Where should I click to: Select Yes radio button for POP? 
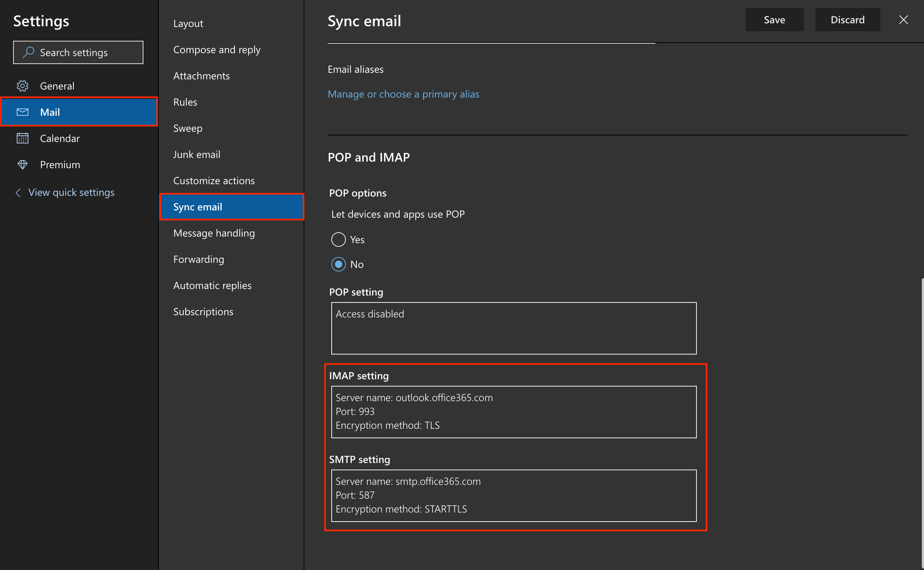click(338, 240)
